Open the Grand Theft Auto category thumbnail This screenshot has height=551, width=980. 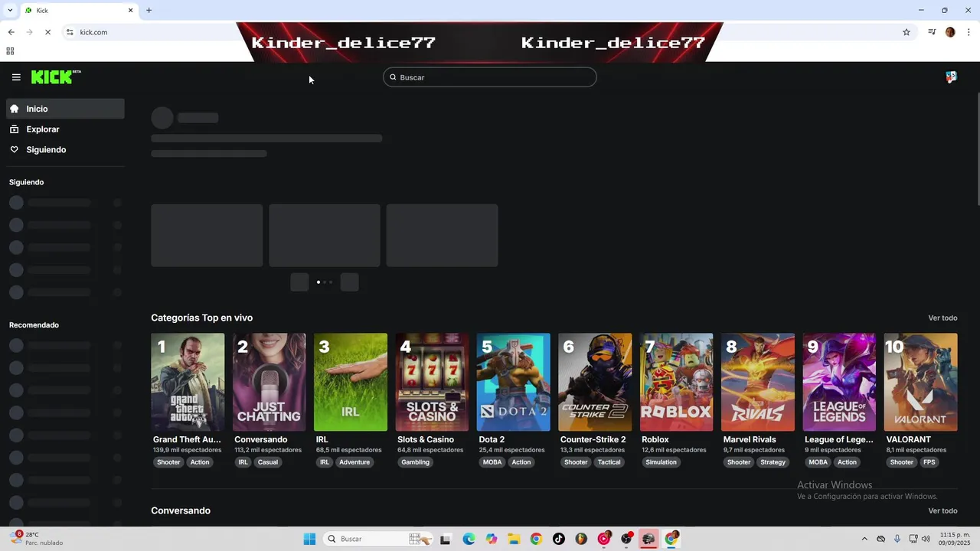[x=188, y=382]
